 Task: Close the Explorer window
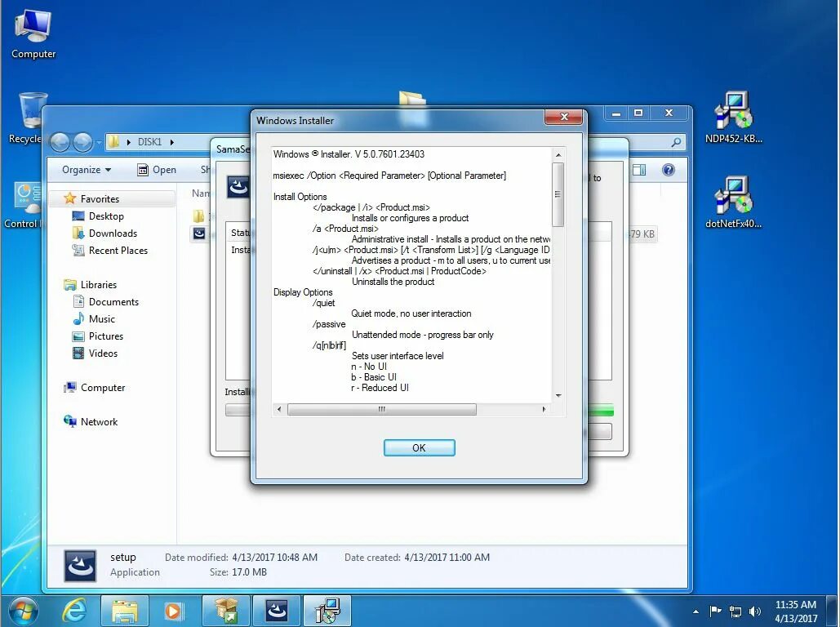coord(669,113)
